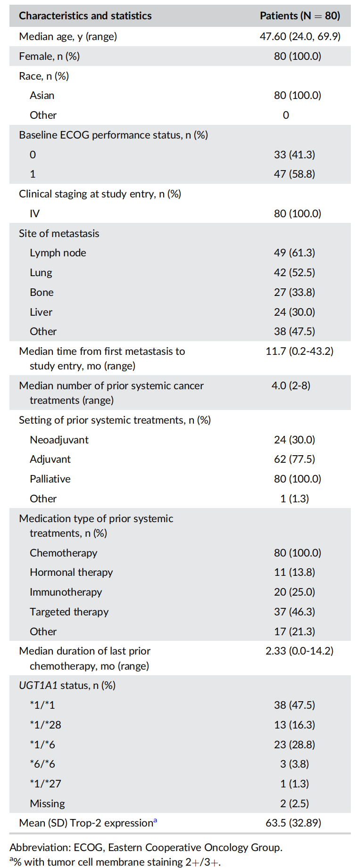The width and height of the screenshot is (357, 868).
Task: Click the "Targeted therapy" row label
Action: 69,612
